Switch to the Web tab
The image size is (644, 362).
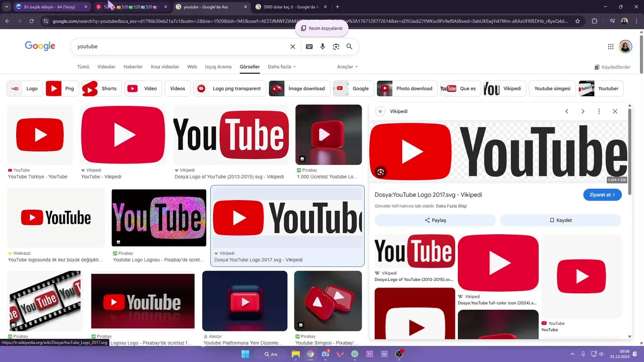[192, 67]
